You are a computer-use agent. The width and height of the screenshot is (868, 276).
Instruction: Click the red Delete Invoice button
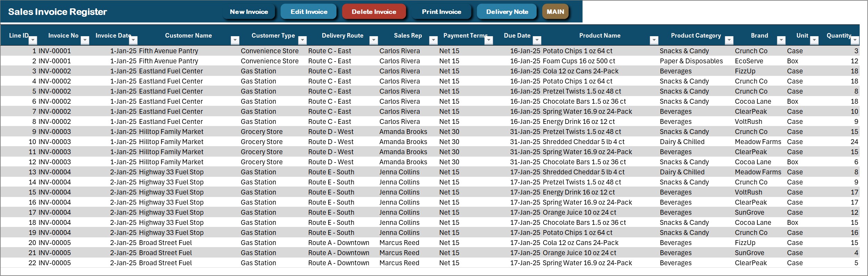374,12
